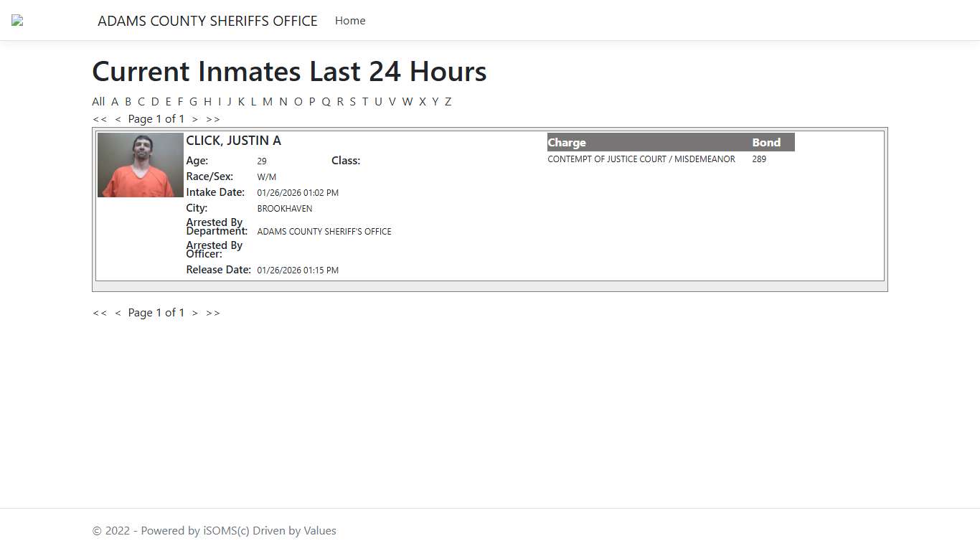Image resolution: width=980 pixels, height=551 pixels.
Task: Click the bottom next page > arrow
Action: (194, 313)
